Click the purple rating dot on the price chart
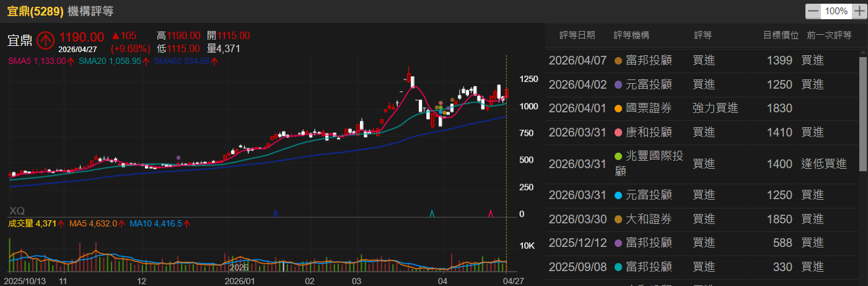Viewport: 868px width, 286px height. pyautogui.click(x=178, y=158)
